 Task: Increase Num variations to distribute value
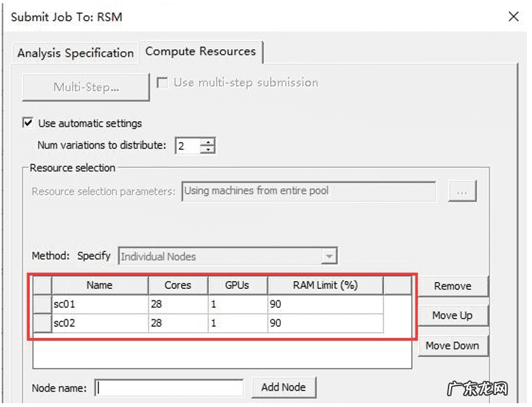click(208, 142)
